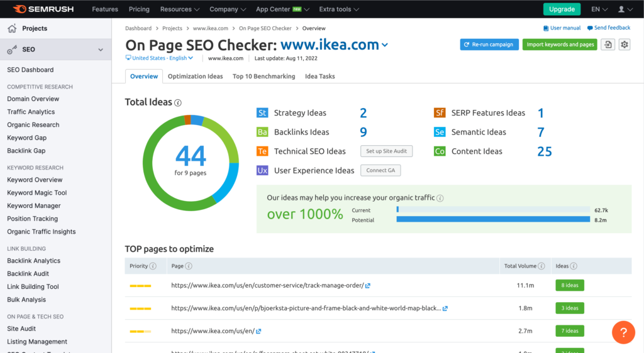Open Position Tracking in sidebar

tap(33, 219)
